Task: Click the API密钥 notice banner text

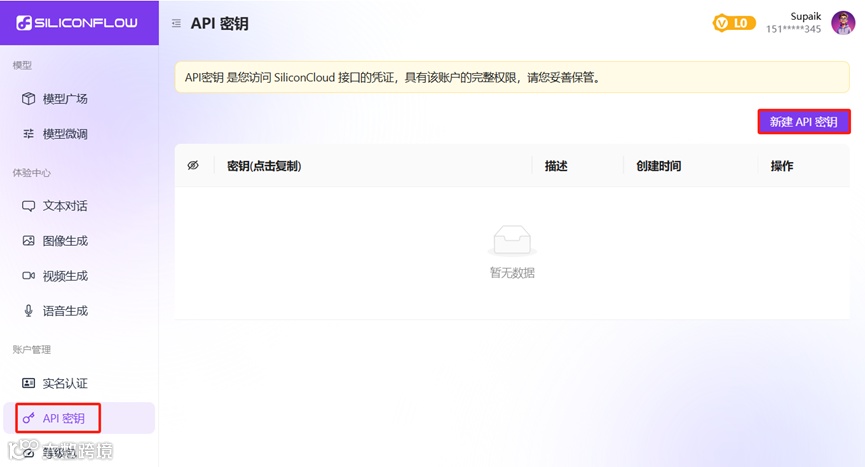Action: [393, 78]
